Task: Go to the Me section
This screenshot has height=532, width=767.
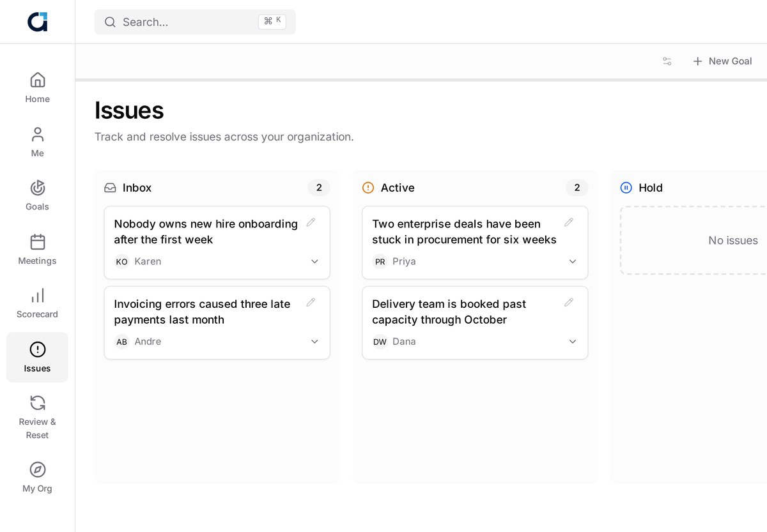Action: (37, 142)
